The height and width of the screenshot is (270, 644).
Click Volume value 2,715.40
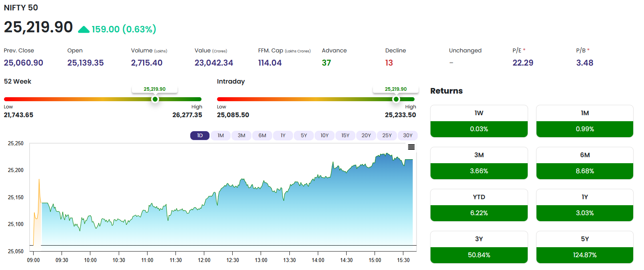(x=147, y=63)
